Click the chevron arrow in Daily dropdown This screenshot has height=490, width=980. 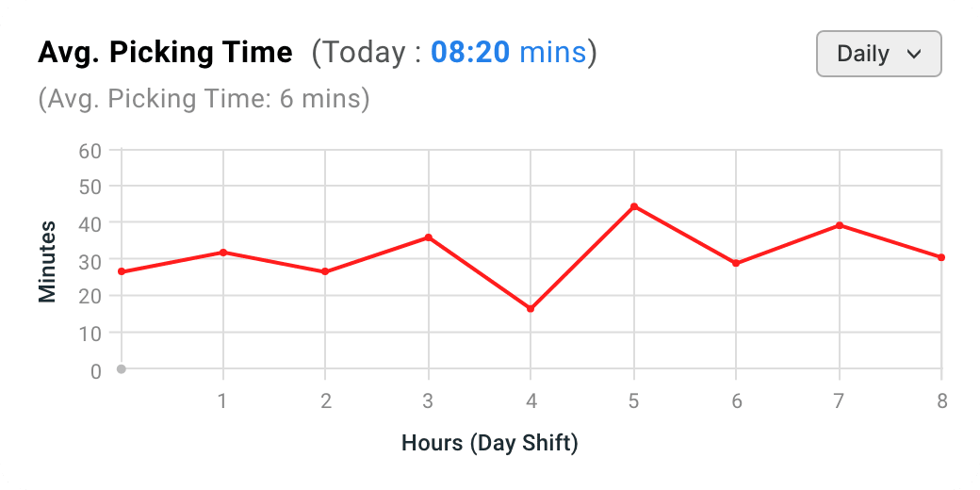click(914, 55)
